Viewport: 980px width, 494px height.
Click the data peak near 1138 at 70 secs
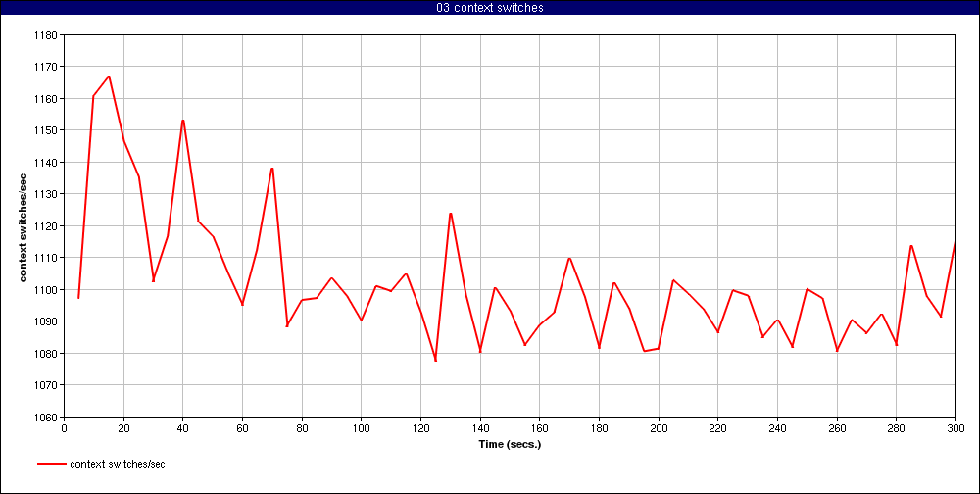pos(272,169)
